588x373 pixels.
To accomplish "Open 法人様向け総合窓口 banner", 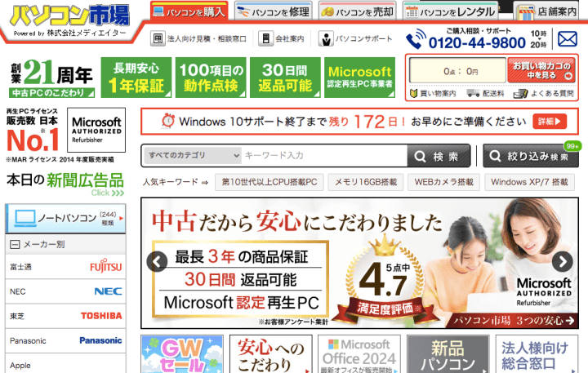I will point(537,354).
